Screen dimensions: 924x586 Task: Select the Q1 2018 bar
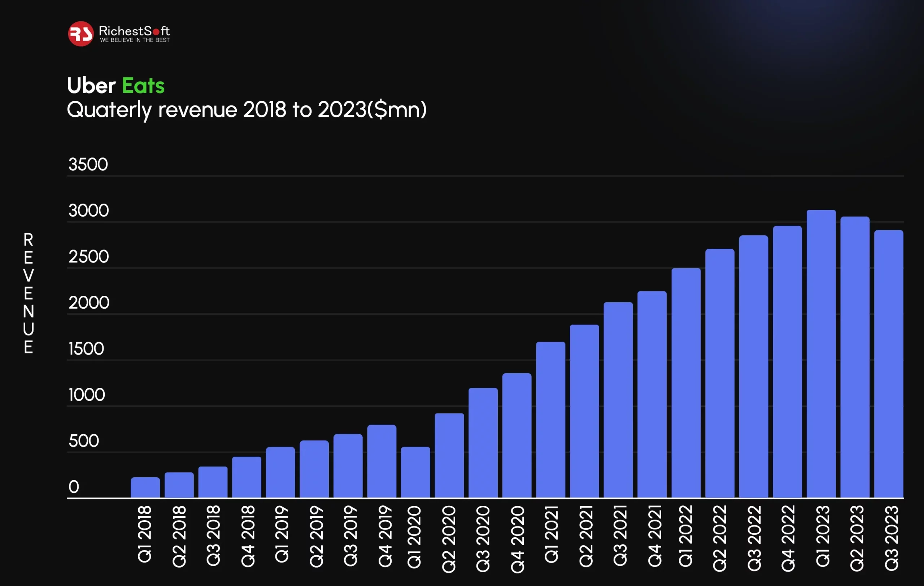pyautogui.click(x=145, y=487)
